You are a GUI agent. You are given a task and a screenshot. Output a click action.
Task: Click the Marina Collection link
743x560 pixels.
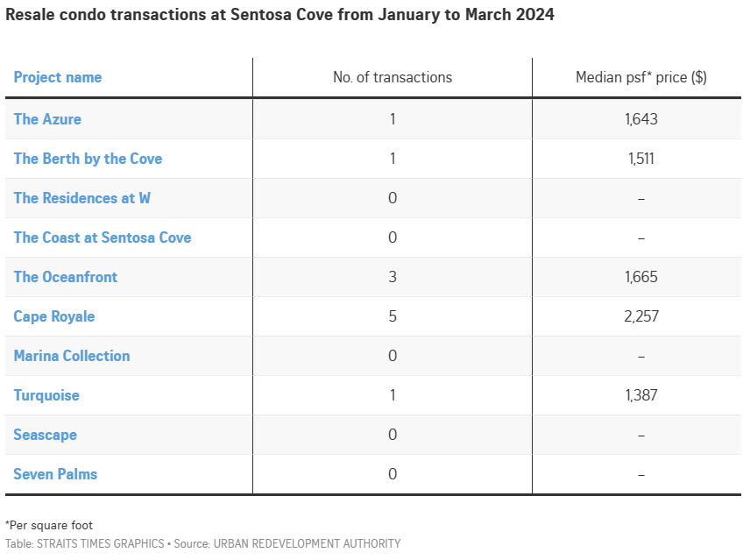[x=71, y=356]
